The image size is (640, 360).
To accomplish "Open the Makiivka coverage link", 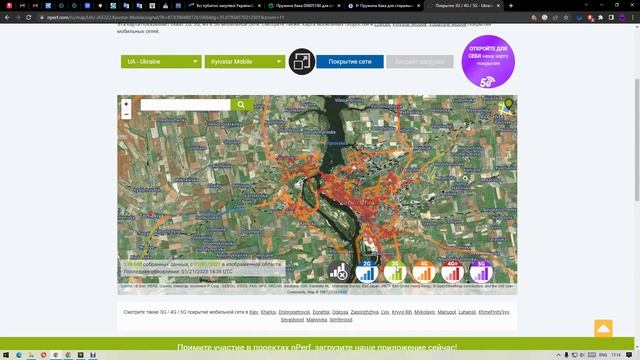I will (x=317, y=320).
